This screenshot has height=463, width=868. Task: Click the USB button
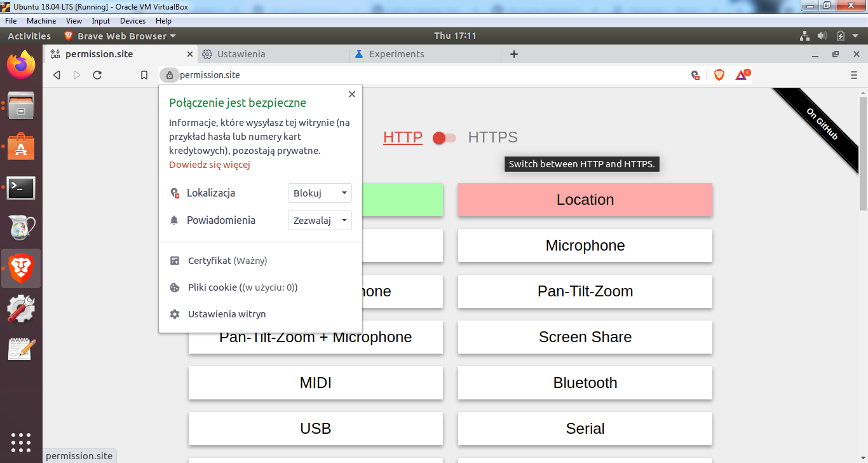tap(316, 429)
